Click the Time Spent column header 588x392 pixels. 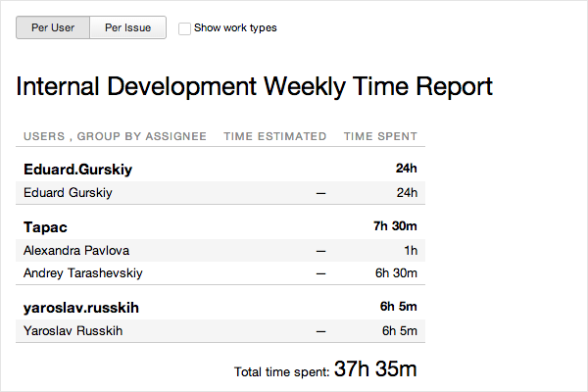(x=380, y=136)
